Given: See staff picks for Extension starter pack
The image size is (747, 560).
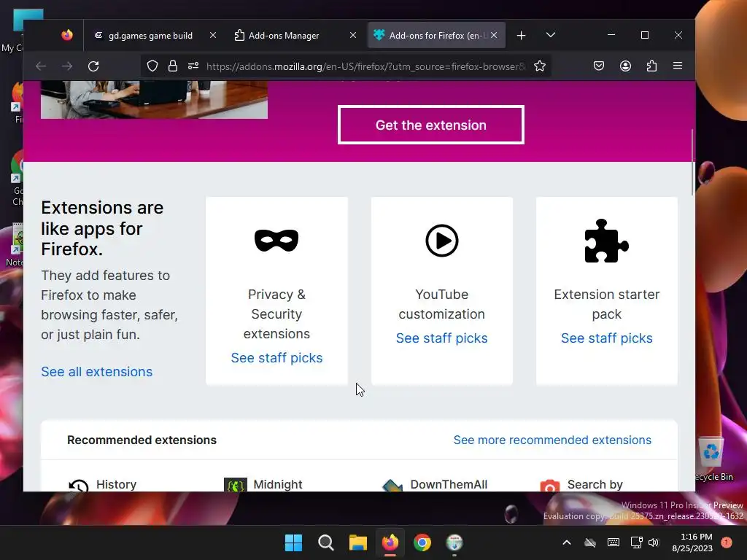Looking at the screenshot, I should (x=606, y=338).
